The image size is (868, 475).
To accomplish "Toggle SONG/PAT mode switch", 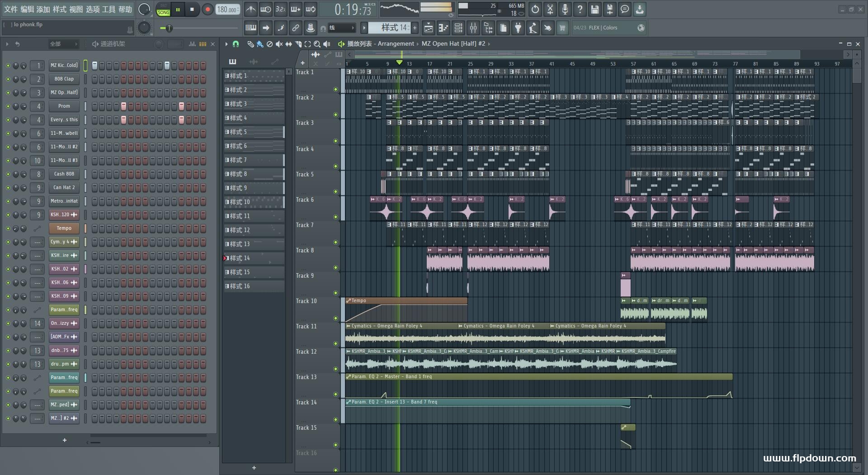I will (x=163, y=9).
